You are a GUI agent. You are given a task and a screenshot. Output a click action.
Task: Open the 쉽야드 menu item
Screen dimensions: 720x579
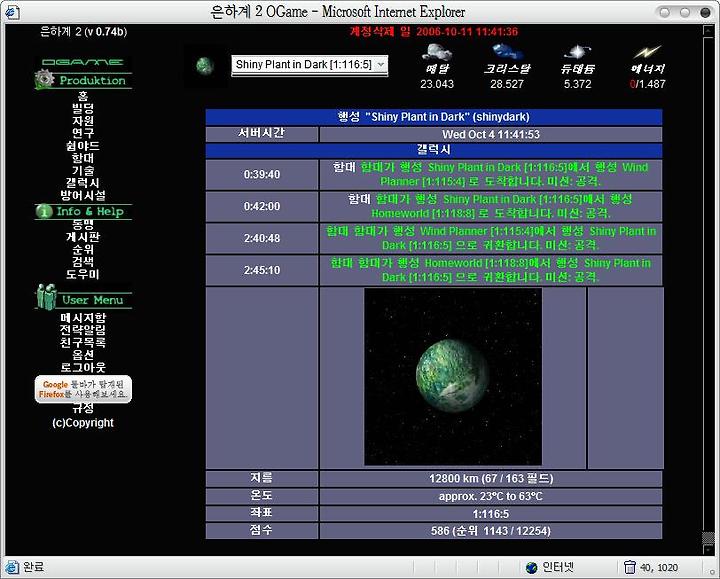click(83, 146)
